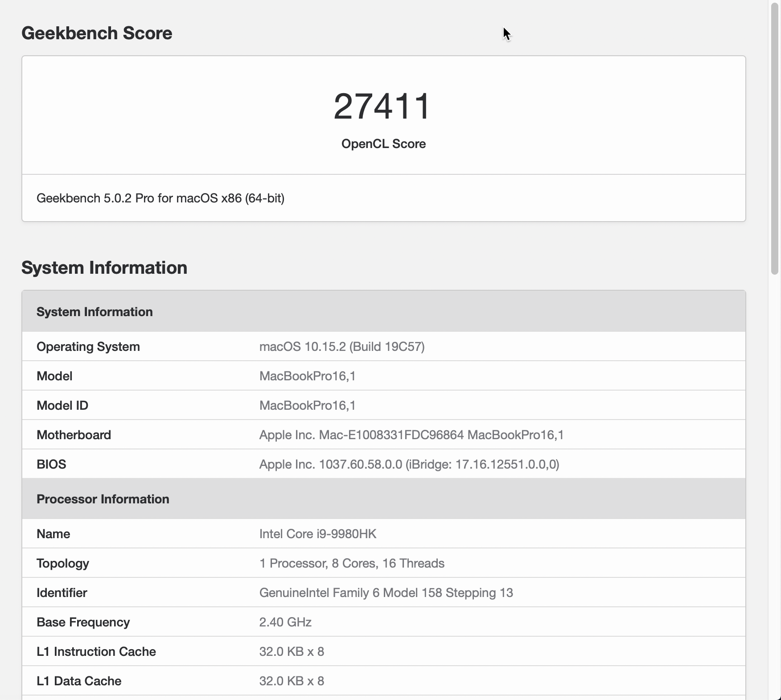This screenshot has width=781, height=700.
Task: Click the L1 Data Cache label
Action: tap(79, 681)
